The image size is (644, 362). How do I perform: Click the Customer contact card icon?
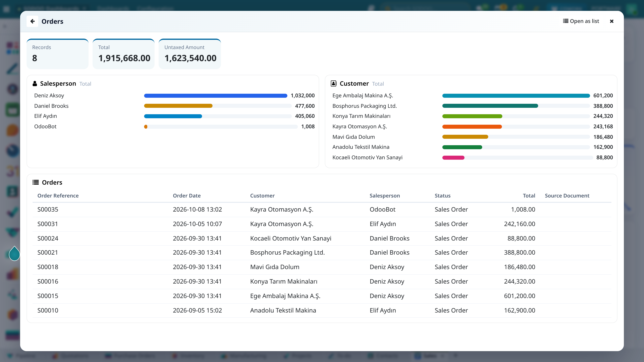click(333, 83)
